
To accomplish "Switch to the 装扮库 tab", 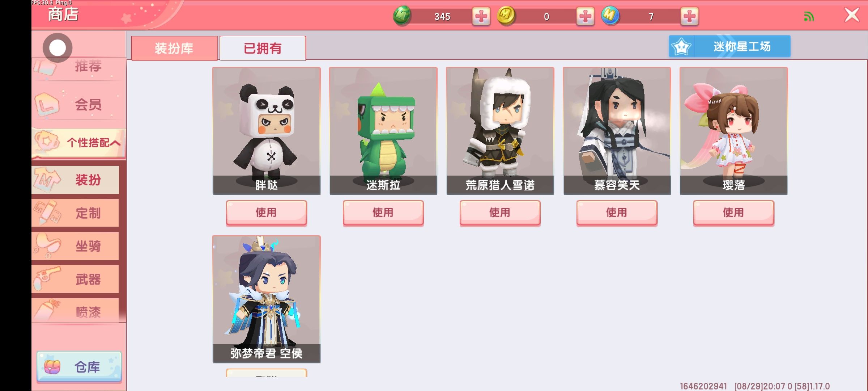I will [174, 48].
